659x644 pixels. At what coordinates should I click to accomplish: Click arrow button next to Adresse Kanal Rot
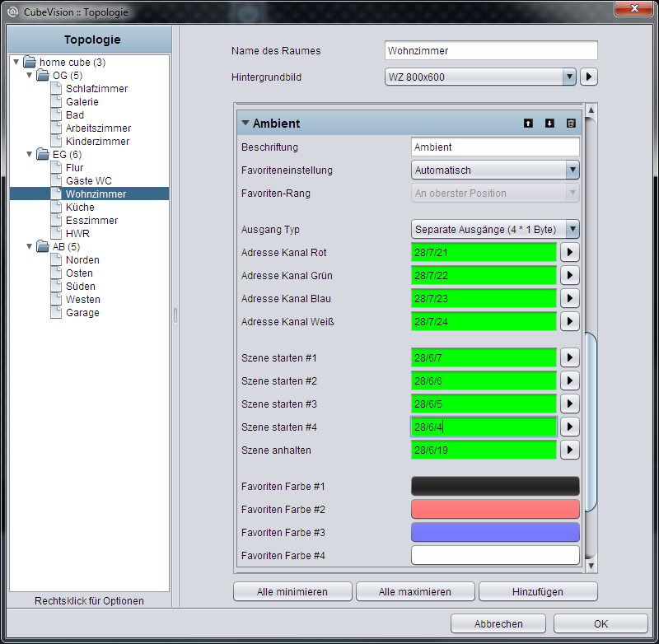[569, 253]
